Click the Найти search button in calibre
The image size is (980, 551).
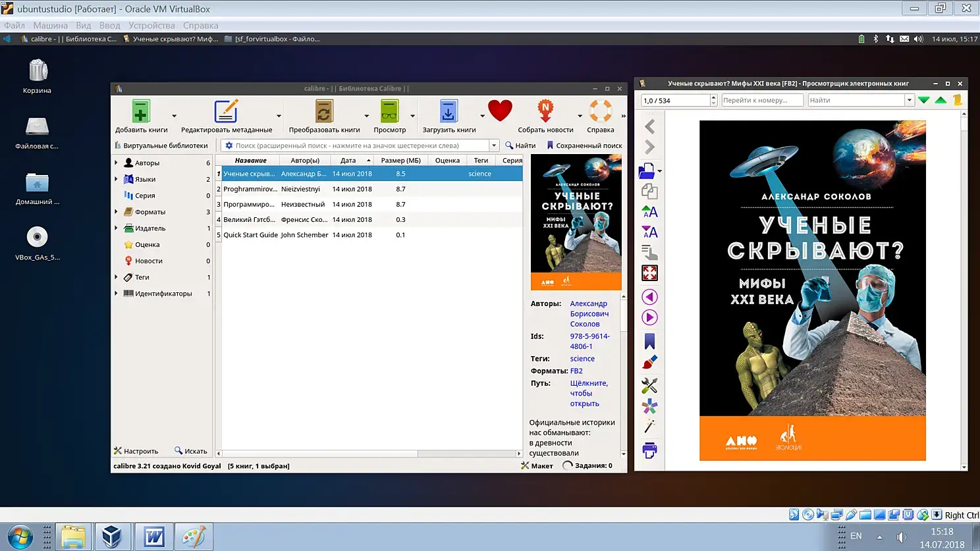point(520,145)
